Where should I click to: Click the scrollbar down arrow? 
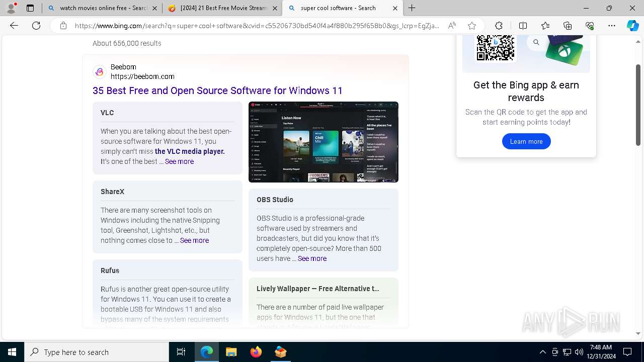638,333
